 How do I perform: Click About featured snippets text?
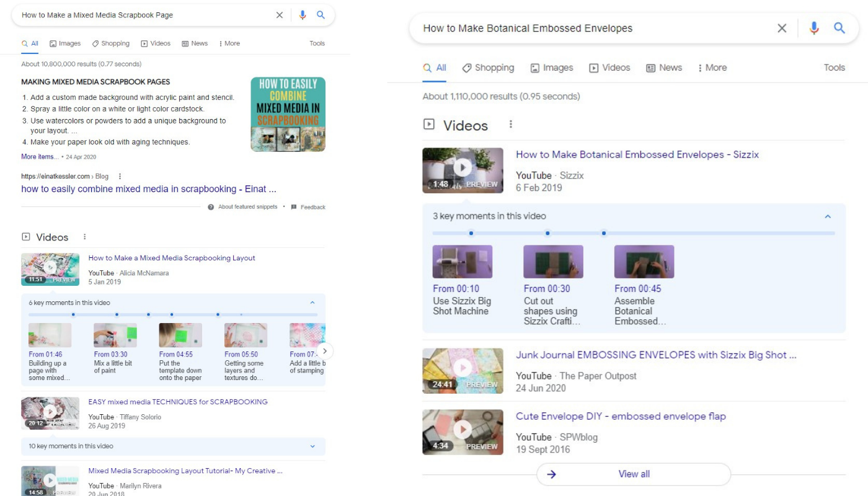click(248, 207)
